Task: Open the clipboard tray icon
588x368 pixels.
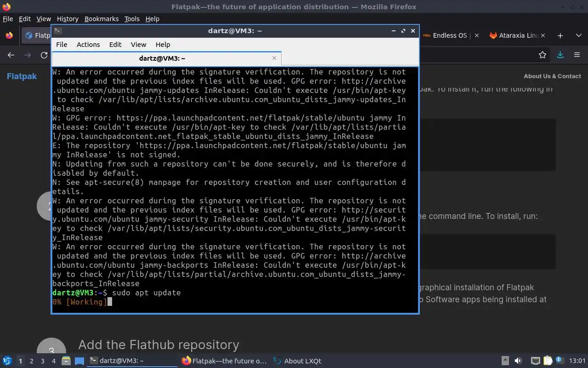Action: pos(548,361)
